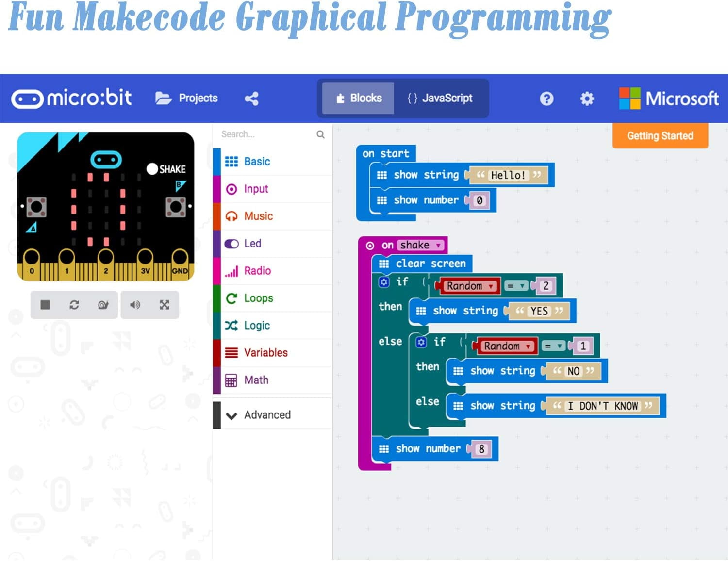The width and height of the screenshot is (728, 561).
Task: Open the settings gear menu
Action: click(587, 99)
